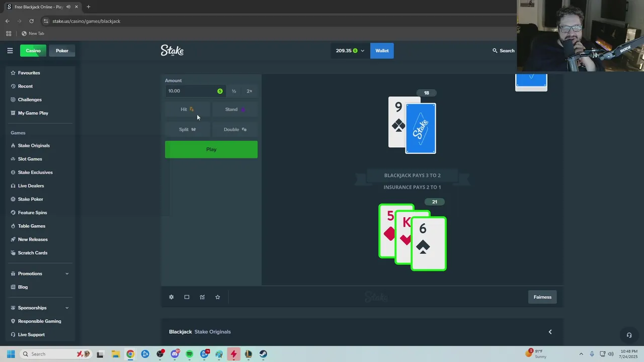644x362 pixels.
Task: Halve the bet with ½ button
Action: [x=234, y=91]
